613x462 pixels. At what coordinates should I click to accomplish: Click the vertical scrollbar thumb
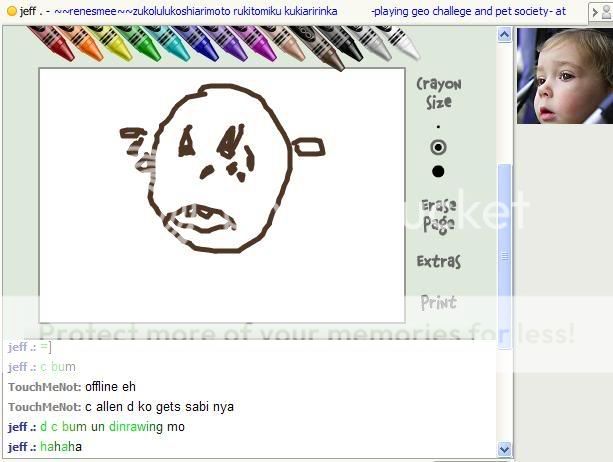coord(504,256)
